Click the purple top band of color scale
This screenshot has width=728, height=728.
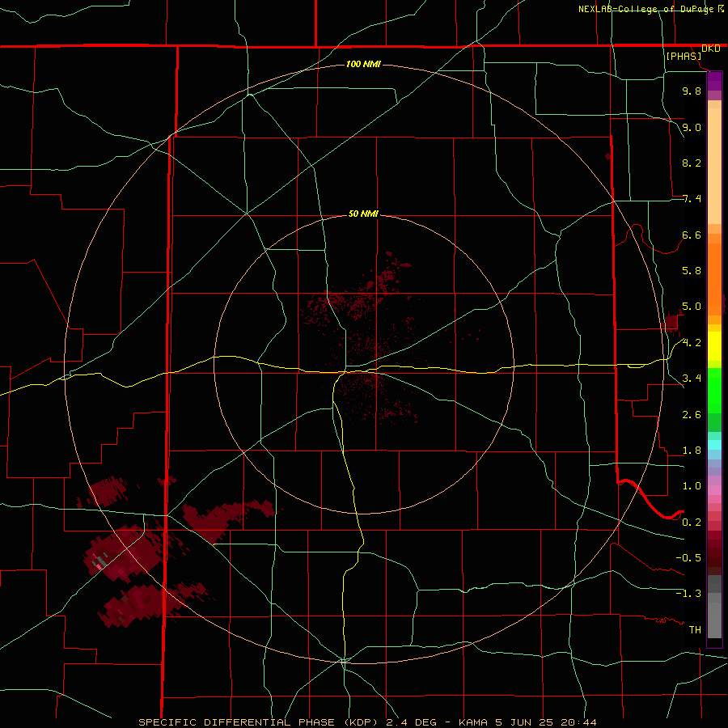pos(714,81)
